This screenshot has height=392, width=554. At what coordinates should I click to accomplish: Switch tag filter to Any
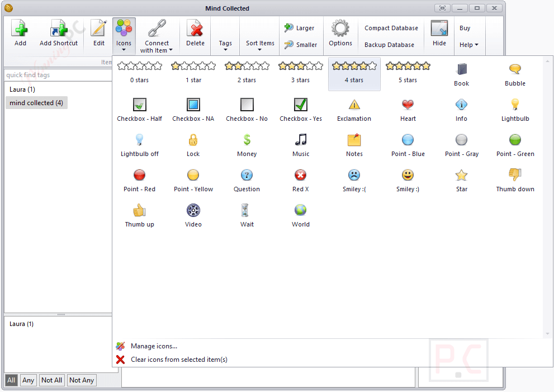(29, 380)
